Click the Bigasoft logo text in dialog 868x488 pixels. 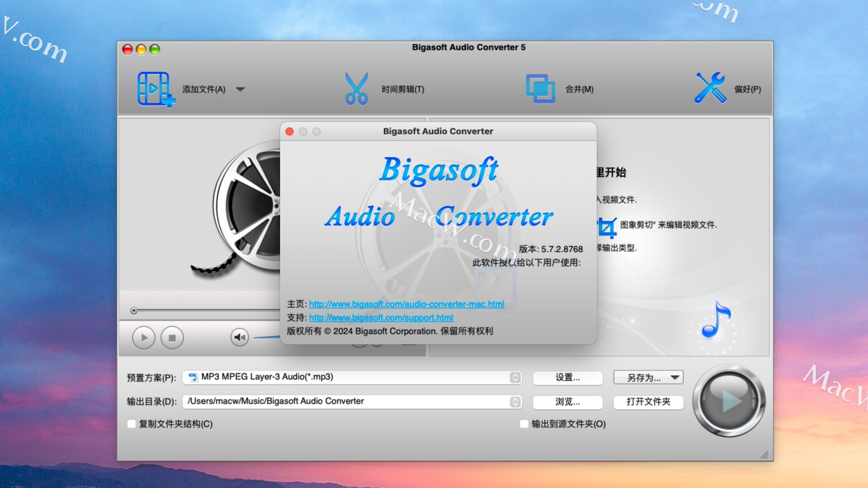pyautogui.click(x=439, y=170)
